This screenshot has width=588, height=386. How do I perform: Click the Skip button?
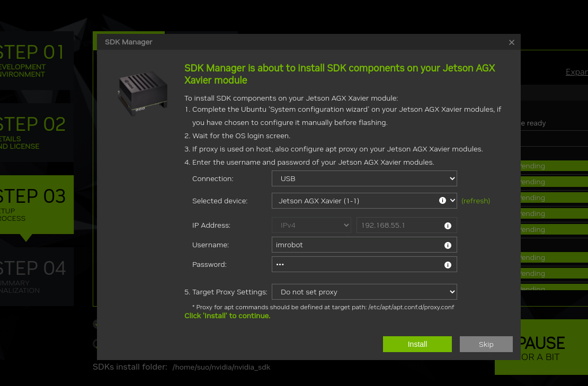486,344
